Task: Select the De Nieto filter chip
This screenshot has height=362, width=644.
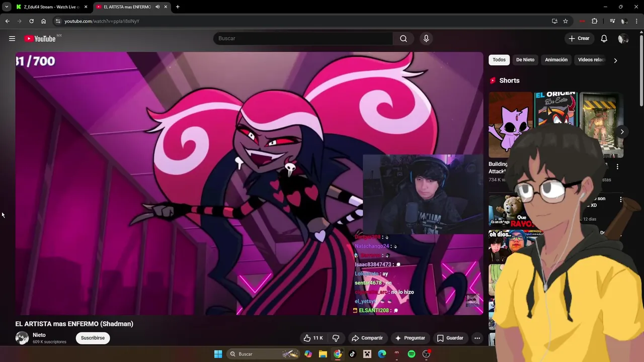Action: (x=525, y=60)
